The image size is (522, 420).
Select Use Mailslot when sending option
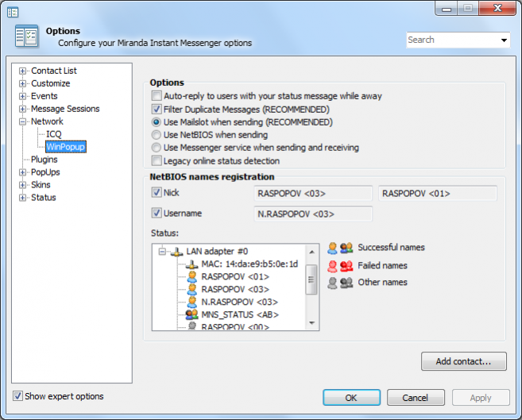tap(157, 122)
